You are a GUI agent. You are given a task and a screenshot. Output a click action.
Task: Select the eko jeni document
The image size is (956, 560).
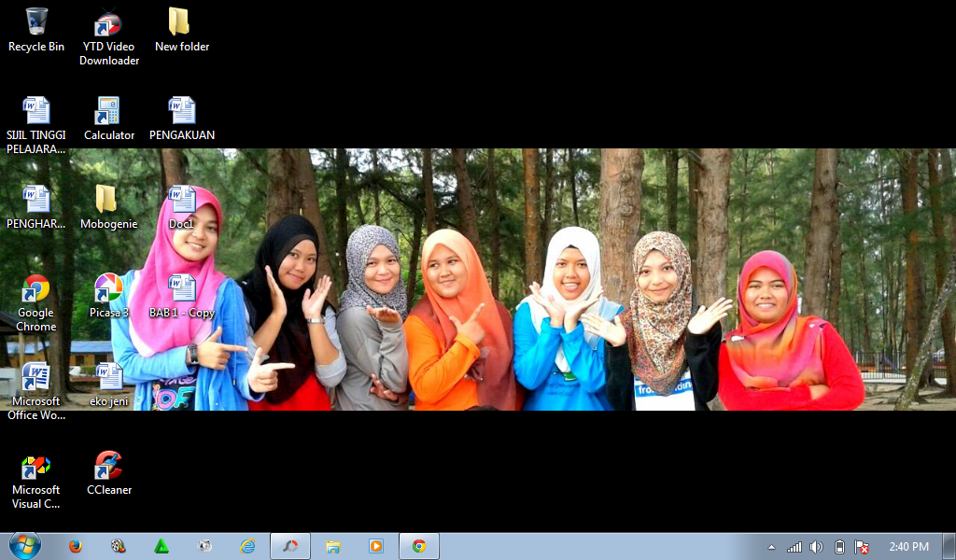[x=109, y=385]
